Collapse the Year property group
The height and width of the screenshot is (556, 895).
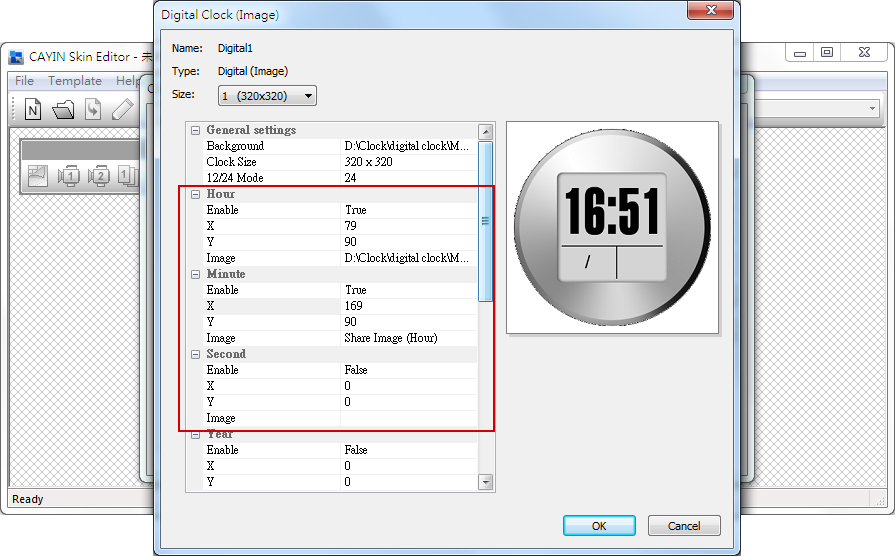pos(195,434)
